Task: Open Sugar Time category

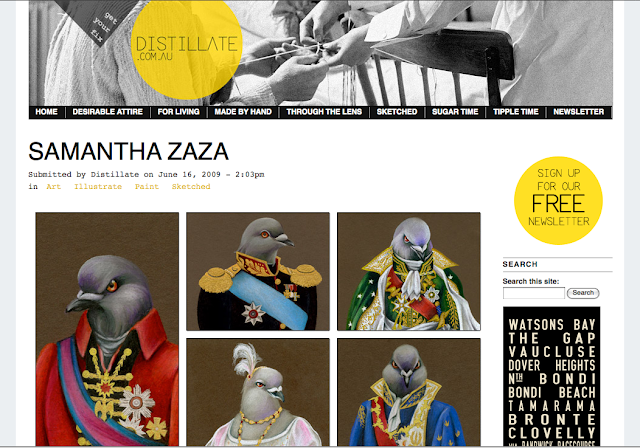Action: click(455, 112)
